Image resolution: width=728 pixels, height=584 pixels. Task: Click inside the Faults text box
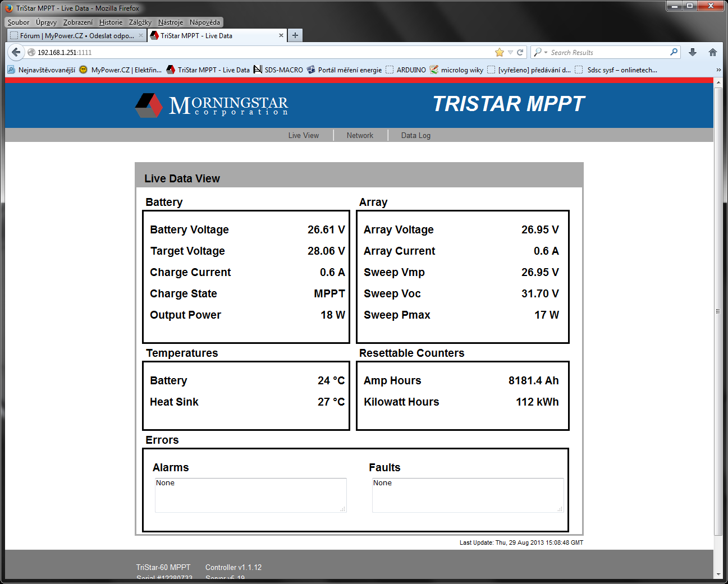click(468, 495)
